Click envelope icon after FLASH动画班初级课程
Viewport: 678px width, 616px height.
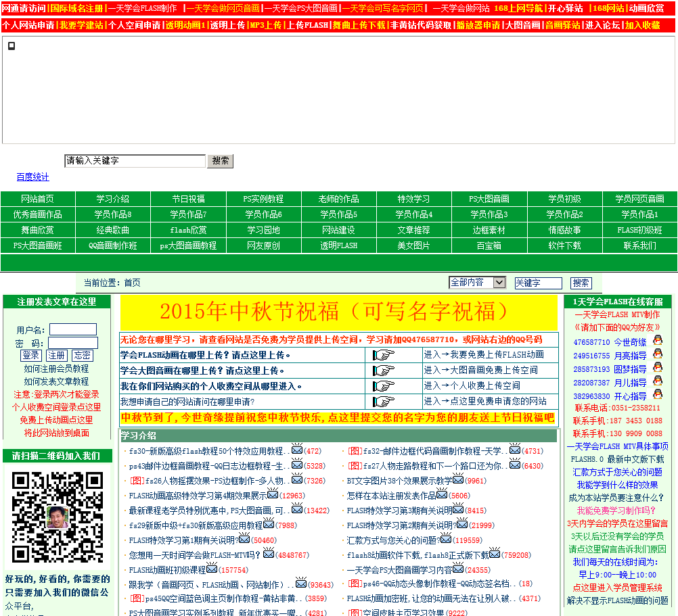(x=212, y=568)
